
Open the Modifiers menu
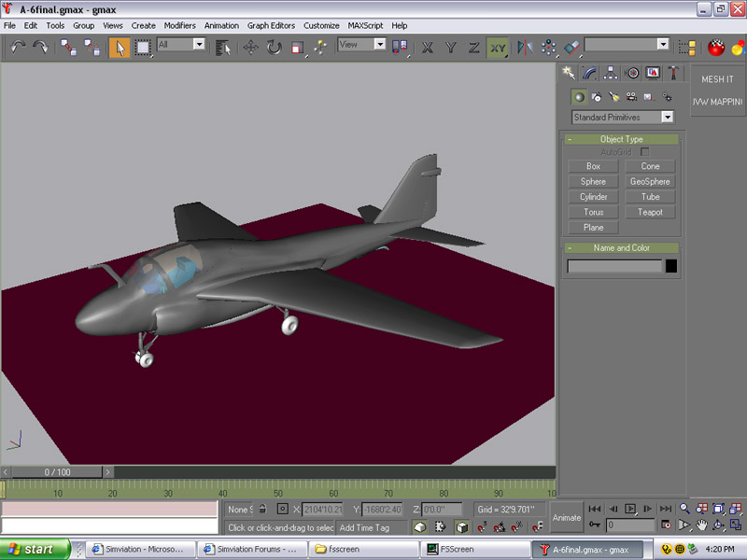pos(179,25)
